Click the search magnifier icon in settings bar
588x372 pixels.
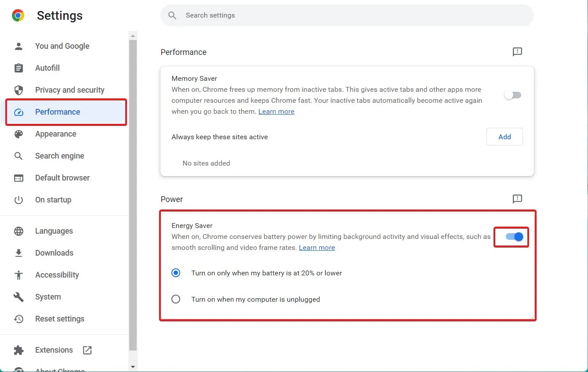172,15
